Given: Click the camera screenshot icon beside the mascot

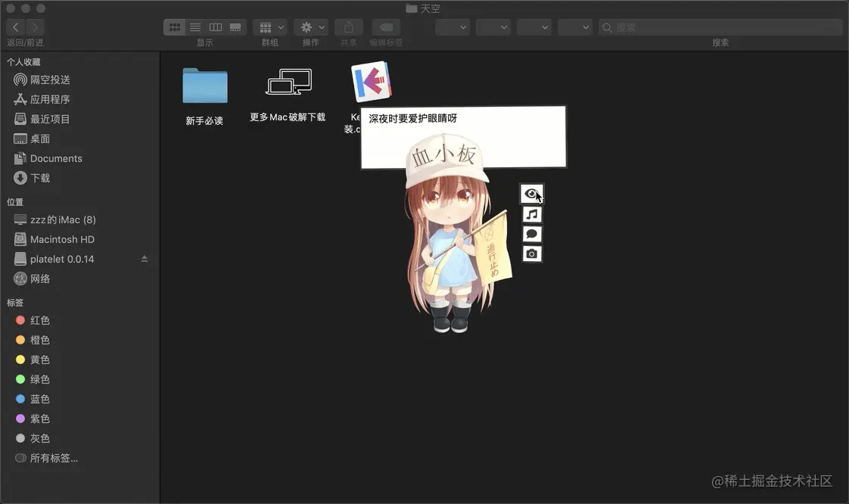Looking at the screenshot, I should (532, 254).
